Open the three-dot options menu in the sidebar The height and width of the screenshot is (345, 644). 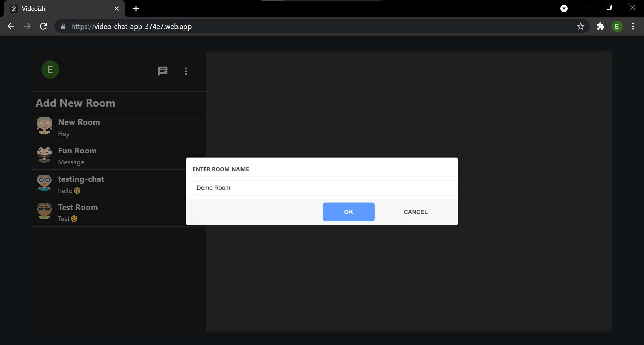186,71
